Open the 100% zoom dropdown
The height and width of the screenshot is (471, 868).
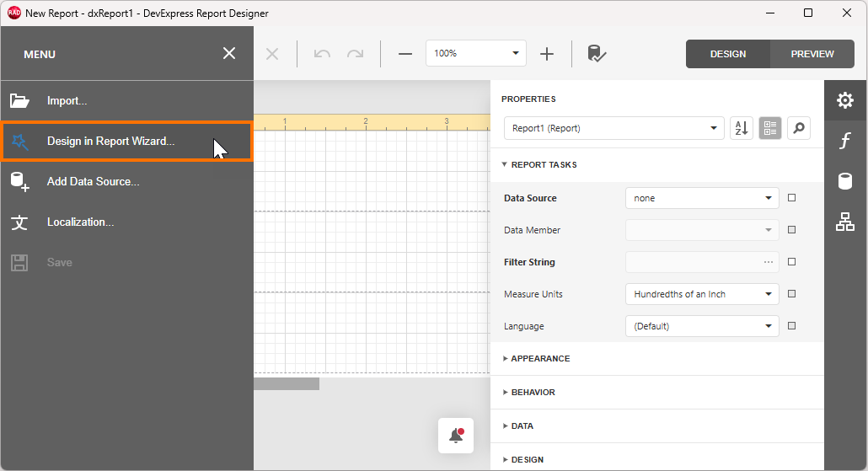[476, 53]
